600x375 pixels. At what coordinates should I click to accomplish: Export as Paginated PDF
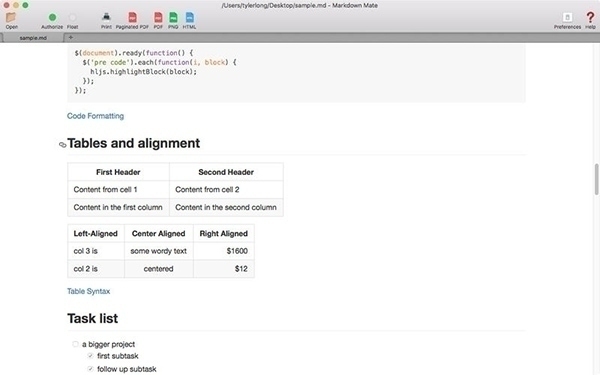pos(132,17)
